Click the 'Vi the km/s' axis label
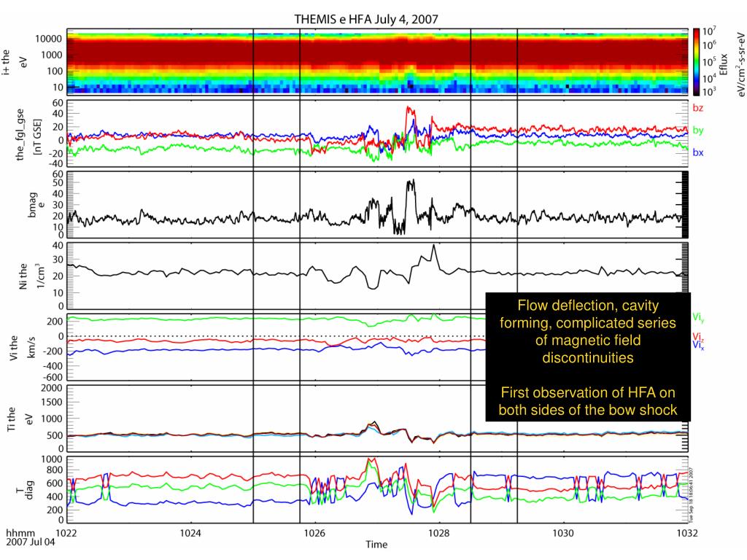Screen dimensions: 747x560 pyautogui.click(x=23, y=348)
